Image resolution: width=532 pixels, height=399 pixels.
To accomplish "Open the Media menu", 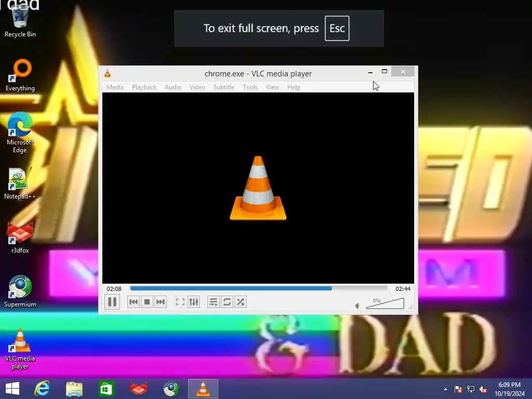I will pos(115,87).
